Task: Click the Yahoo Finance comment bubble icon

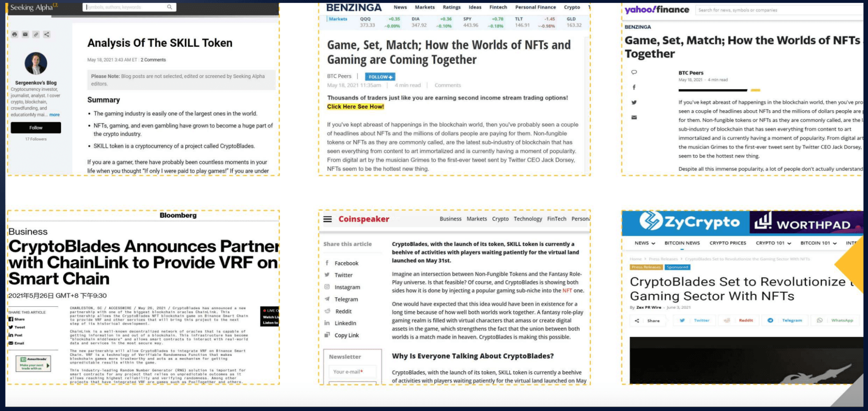Action: [634, 72]
